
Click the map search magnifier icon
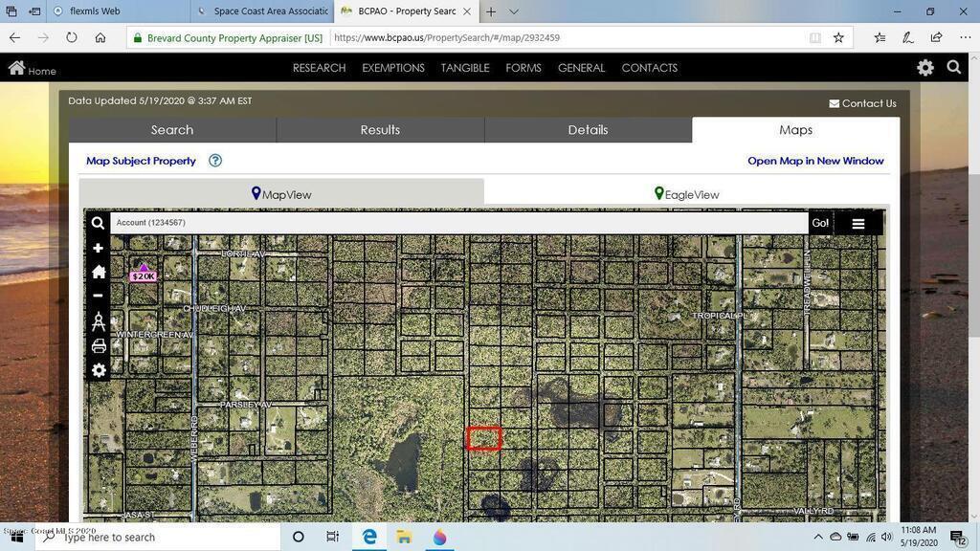98,223
